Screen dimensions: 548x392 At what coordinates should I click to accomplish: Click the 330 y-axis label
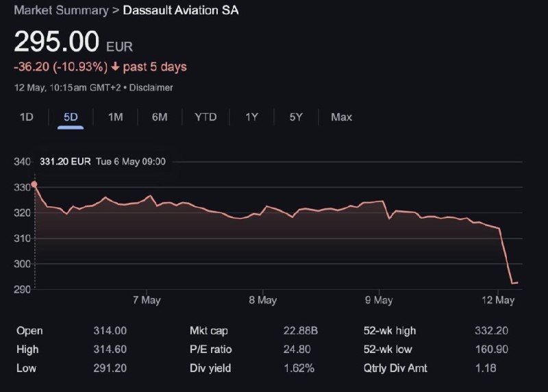pos(22,187)
